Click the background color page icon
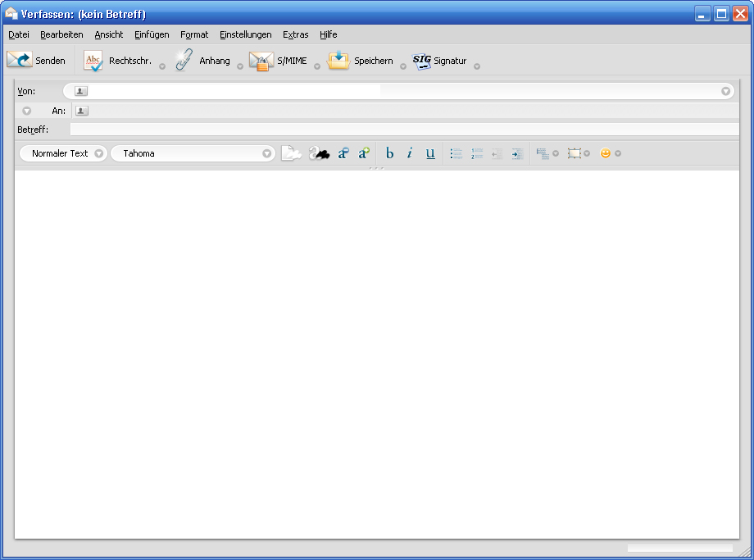754x560 pixels. (291, 153)
